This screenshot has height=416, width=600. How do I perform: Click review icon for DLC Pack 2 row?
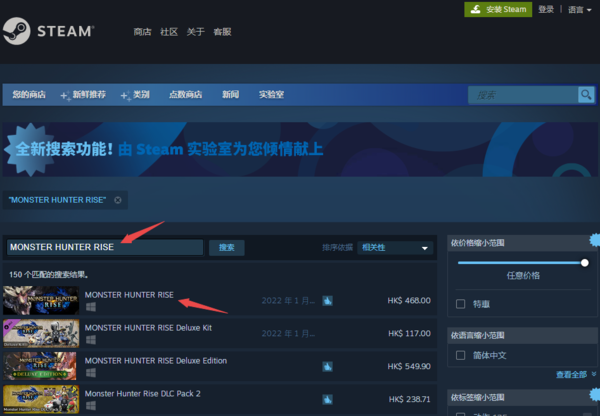[x=327, y=400]
